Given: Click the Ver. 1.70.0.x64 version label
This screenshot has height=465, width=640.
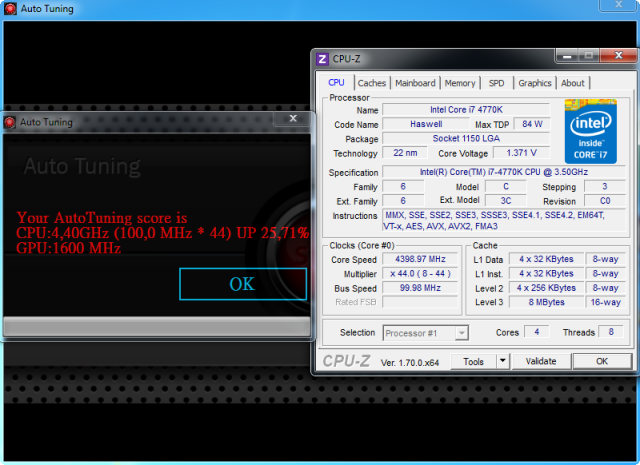Looking at the screenshot, I should (409, 363).
